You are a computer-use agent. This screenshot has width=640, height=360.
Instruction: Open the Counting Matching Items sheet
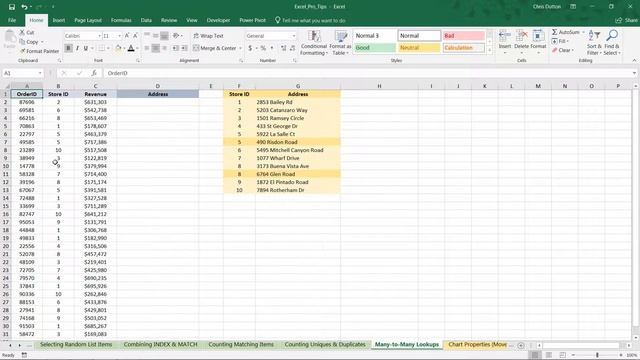[241, 344]
